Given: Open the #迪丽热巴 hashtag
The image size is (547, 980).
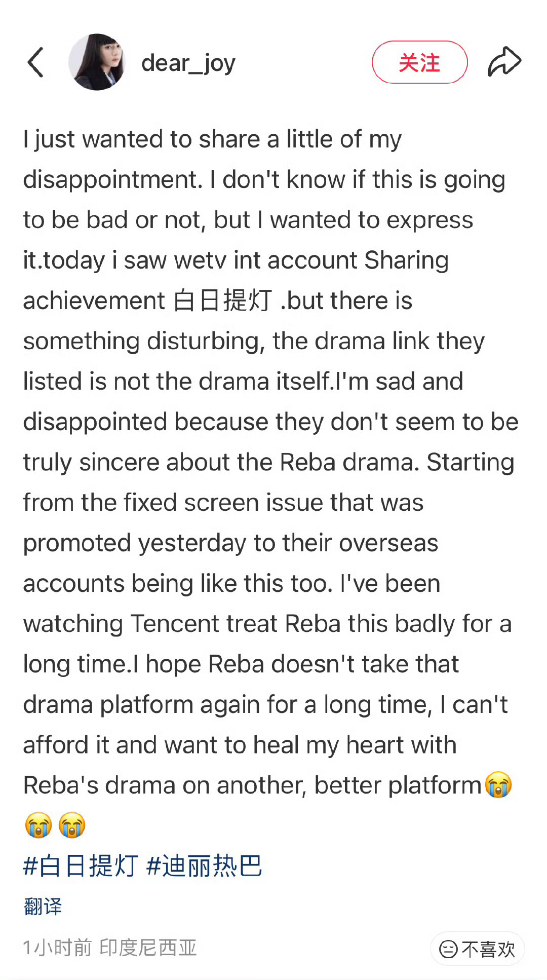Looking at the screenshot, I should [x=204, y=865].
